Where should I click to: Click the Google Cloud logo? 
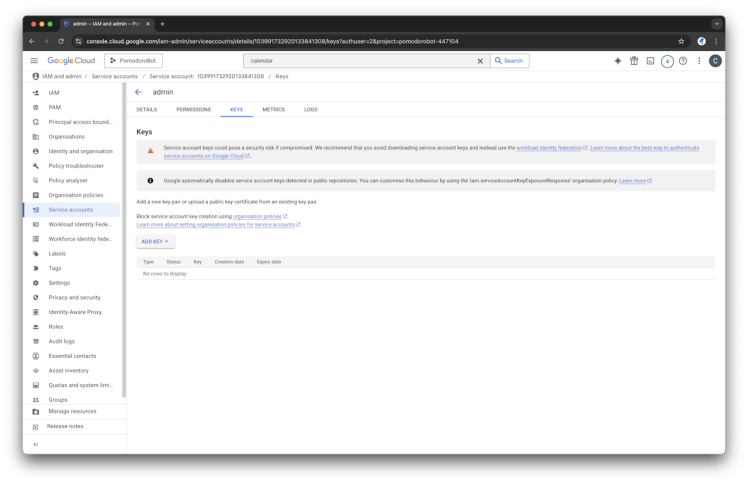(x=71, y=61)
